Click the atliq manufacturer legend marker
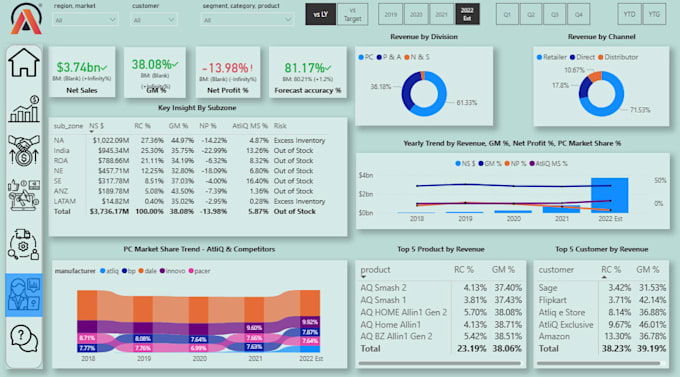Screen dimensions: 680x377 pos(102,271)
